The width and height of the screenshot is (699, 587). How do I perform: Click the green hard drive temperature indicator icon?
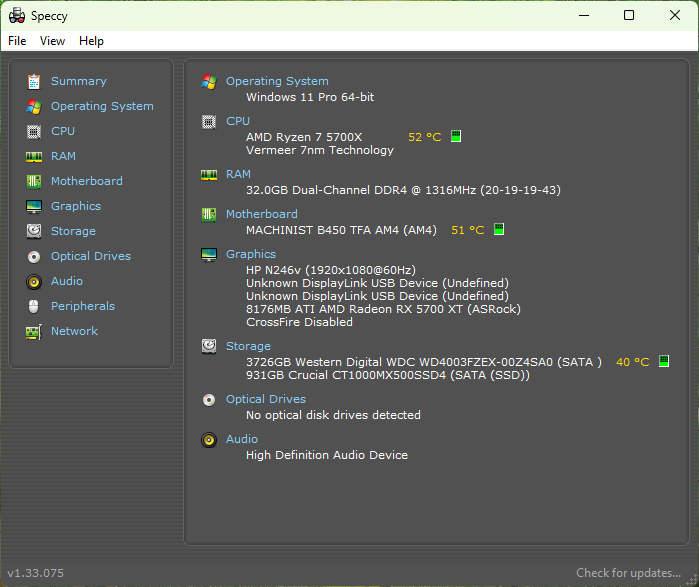[x=664, y=361]
